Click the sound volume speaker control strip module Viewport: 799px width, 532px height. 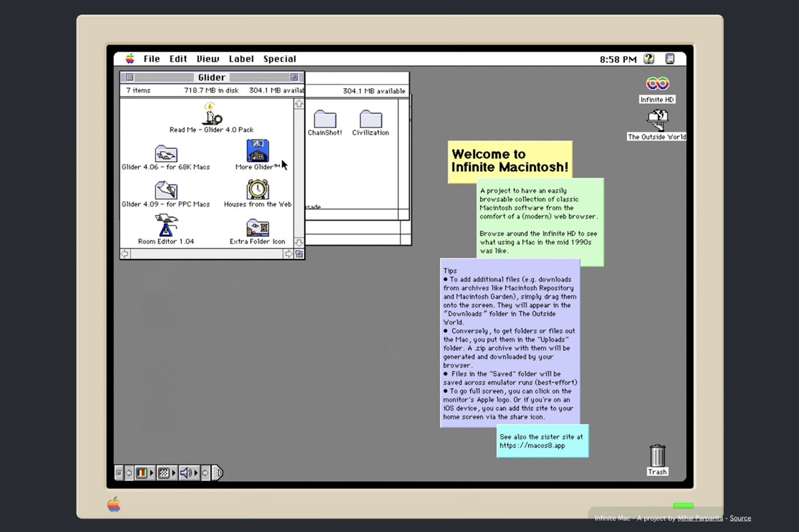click(186, 473)
